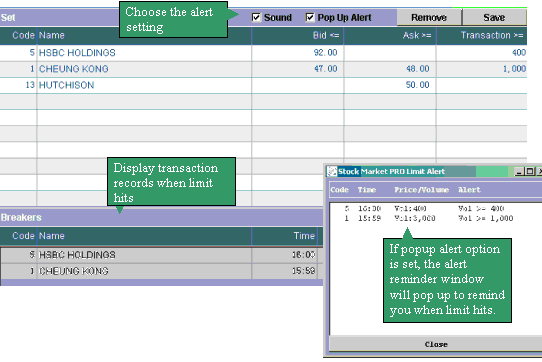Click code 5 in the Set table
542x362 pixels.
(x=32, y=53)
